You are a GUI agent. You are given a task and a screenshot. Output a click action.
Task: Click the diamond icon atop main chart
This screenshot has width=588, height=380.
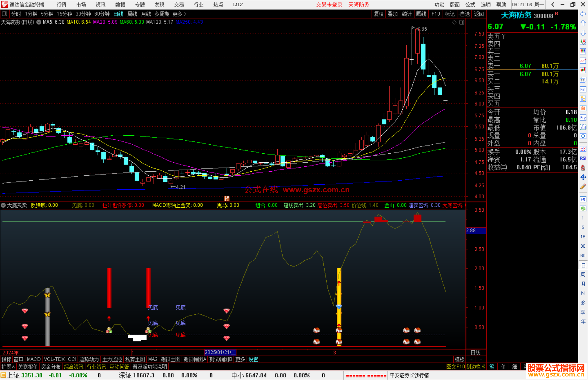[454, 22]
